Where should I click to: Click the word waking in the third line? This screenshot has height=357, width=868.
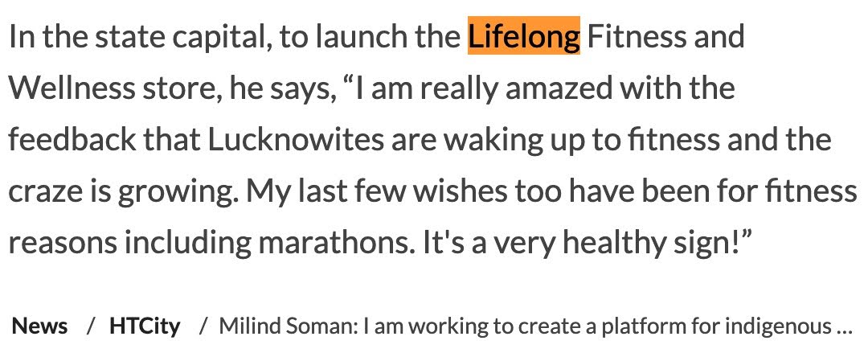[494, 139]
